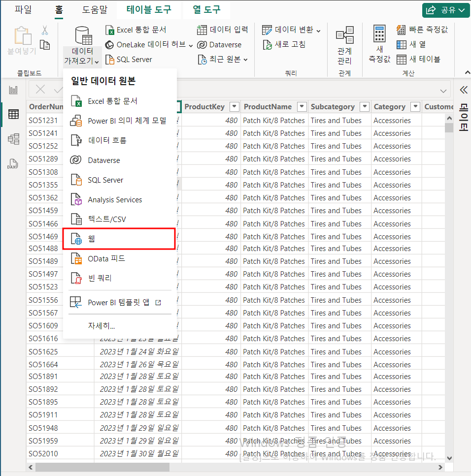Select the 홈 ribbon tab

point(59,10)
